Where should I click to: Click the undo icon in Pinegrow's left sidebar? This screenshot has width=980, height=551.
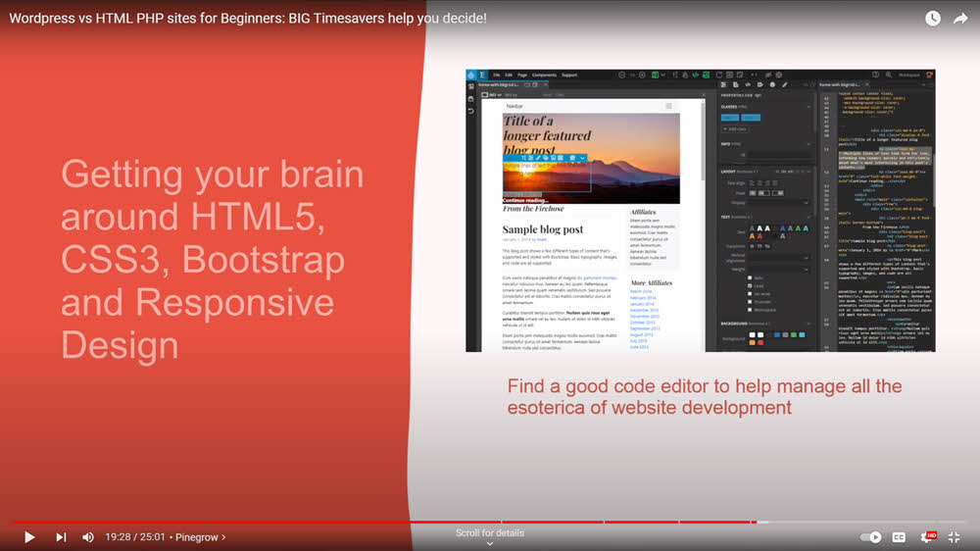(x=471, y=111)
